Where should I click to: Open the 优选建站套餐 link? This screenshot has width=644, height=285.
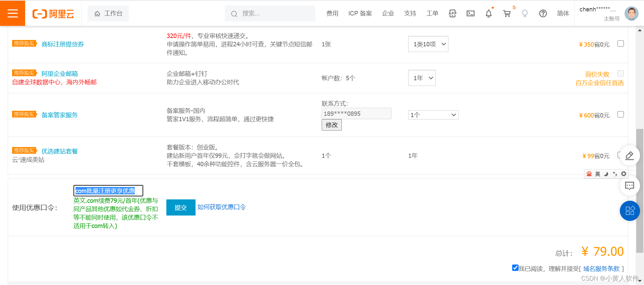(60, 151)
